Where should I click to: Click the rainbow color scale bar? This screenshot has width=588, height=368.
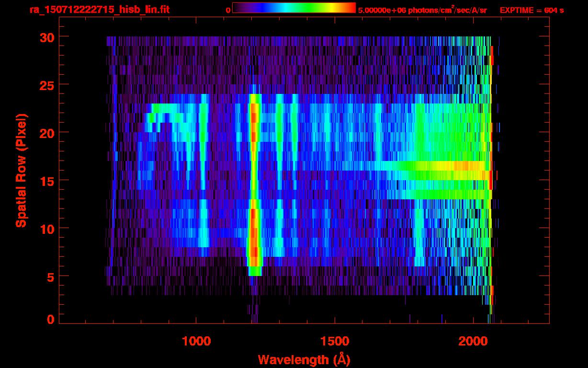pos(294,8)
